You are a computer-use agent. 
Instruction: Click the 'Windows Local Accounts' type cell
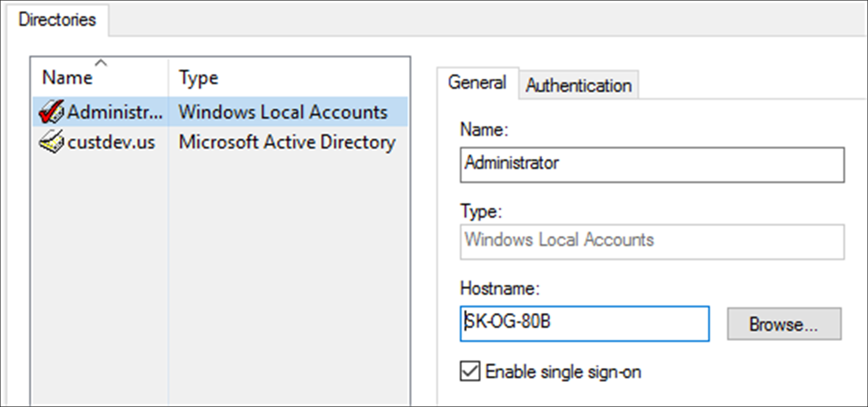pos(283,112)
